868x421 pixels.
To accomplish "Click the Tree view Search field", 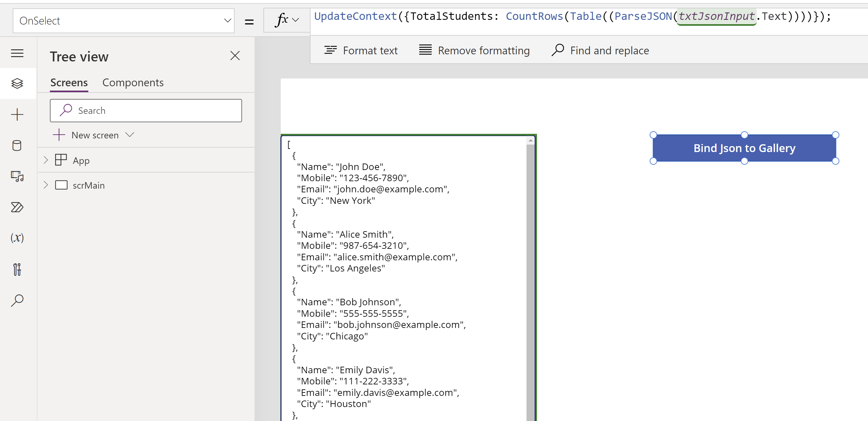I will click(146, 111).
